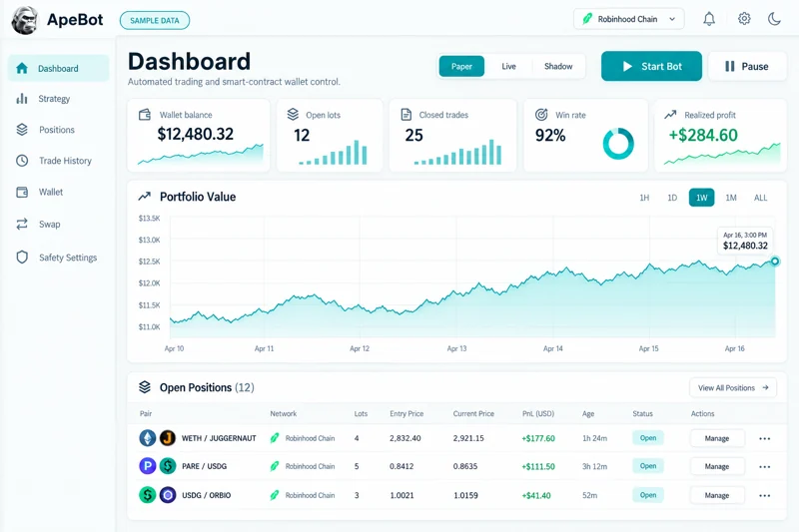The height and width of the screenshot is (532, 799).
Task: Click the Entry Price column header
Action: pyautogui.click(x=406, y=413)
